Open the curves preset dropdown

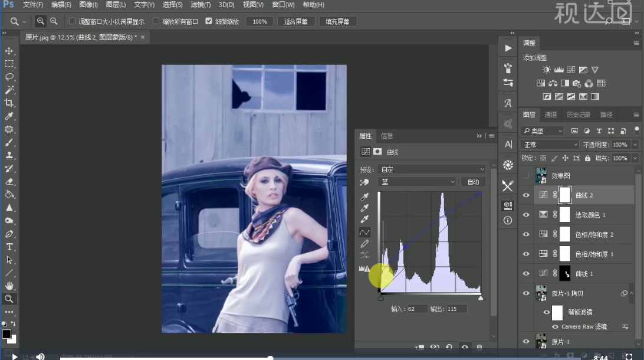pyautogui.click(x=432, y=169)
